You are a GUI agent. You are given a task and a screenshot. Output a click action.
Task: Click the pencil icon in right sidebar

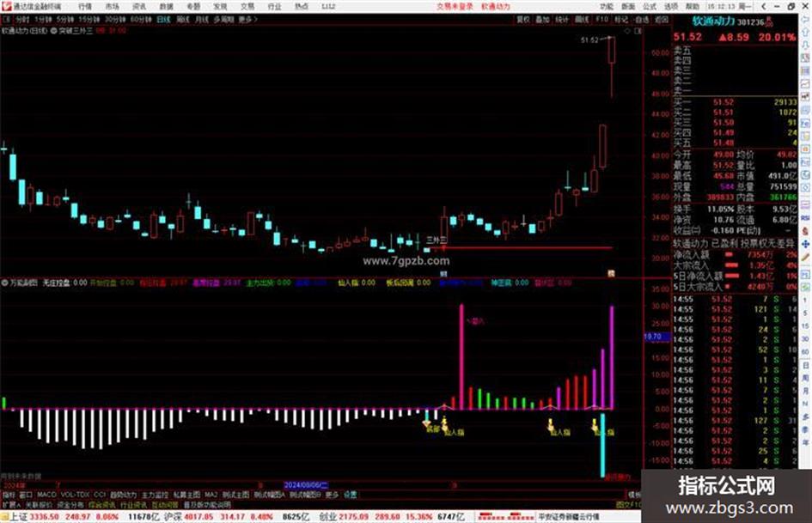pos(805,258)
